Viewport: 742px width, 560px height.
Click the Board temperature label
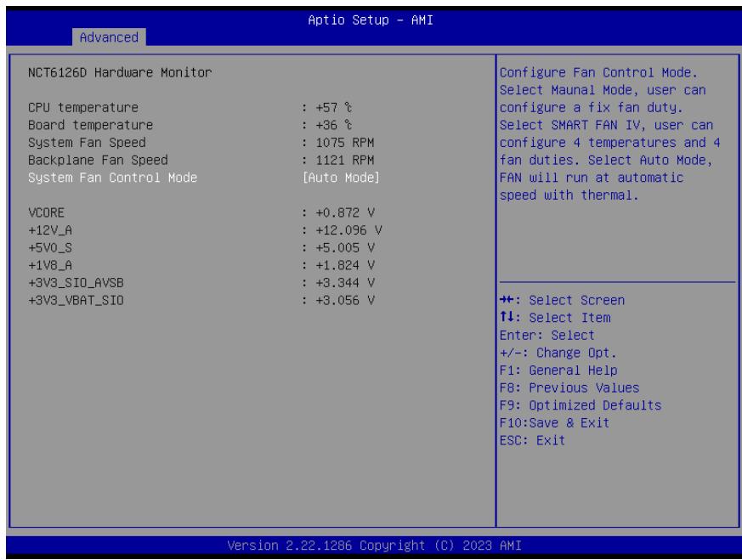tap(90, 125)
